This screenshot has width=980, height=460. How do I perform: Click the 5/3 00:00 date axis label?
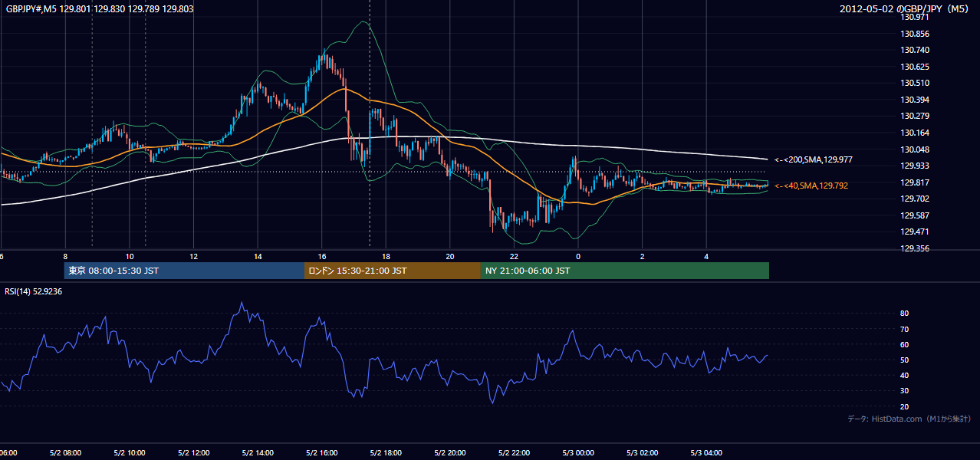tap(578, 453)
